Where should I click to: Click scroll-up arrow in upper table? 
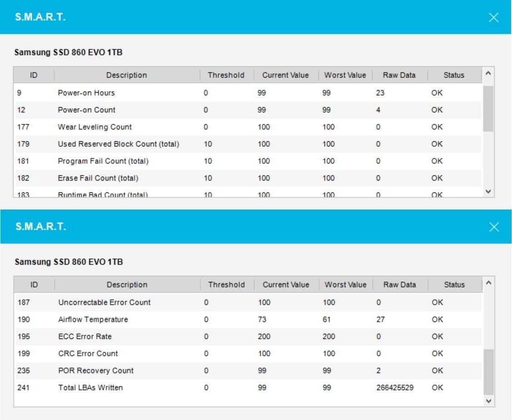point(488,74)
